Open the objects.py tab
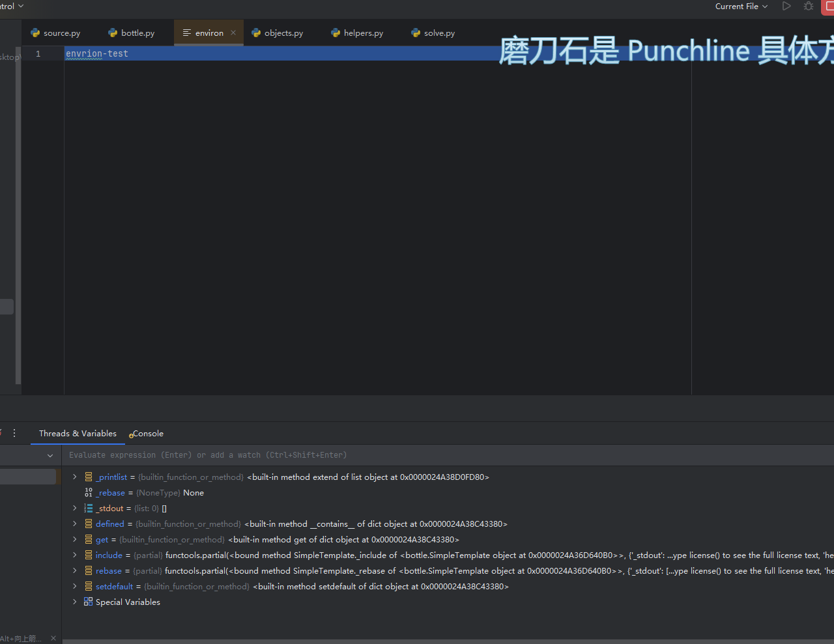The height and width of the screenshot is (644, 834). click(x=278, y=33)
